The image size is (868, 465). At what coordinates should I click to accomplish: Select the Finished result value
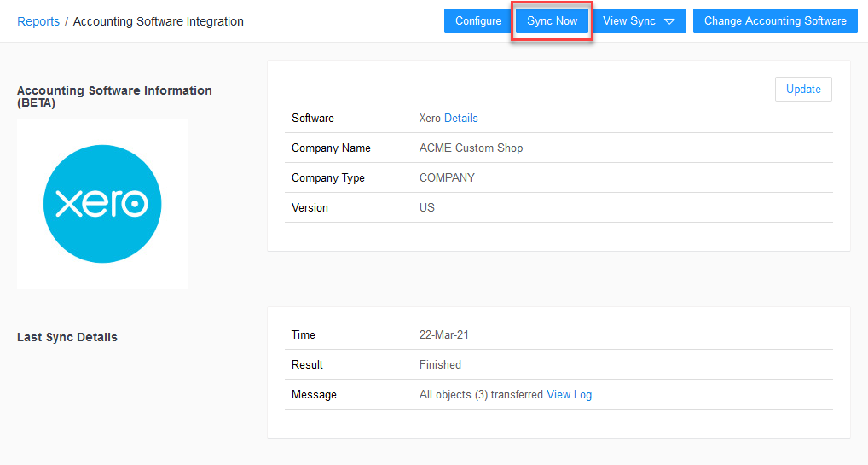pyautogui.click(x=440, y=364)
